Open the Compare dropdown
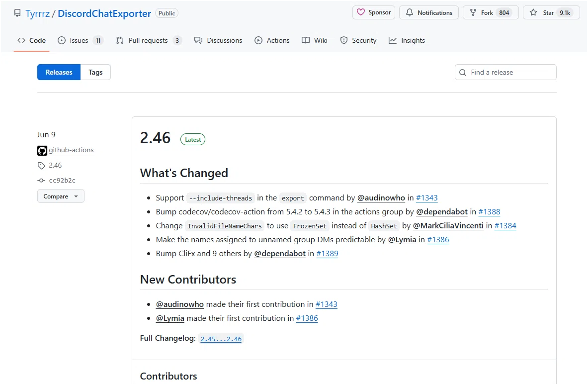This screenshot has height=385, width=588. click(x=61, y=196)
